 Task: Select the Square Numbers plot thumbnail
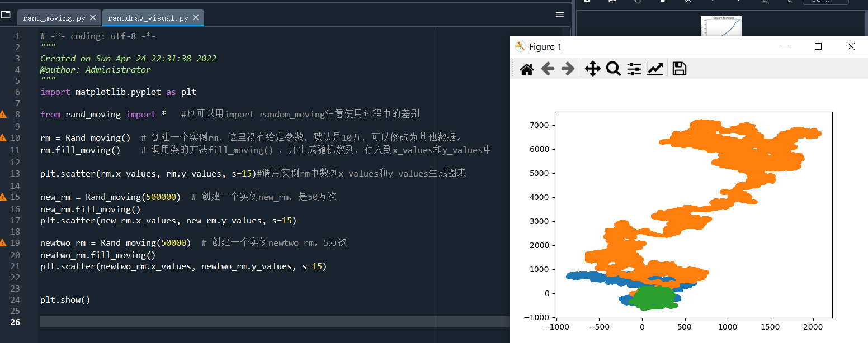click(x=721, y=26)
